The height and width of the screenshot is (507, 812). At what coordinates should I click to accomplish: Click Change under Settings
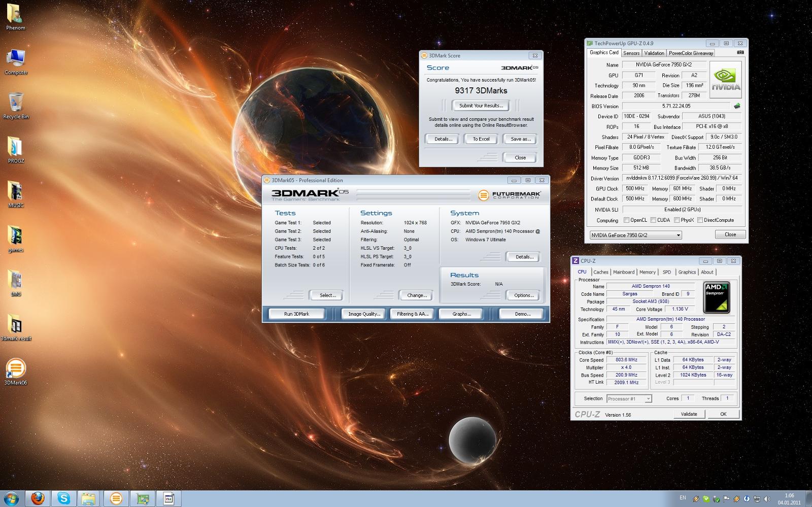417,295
